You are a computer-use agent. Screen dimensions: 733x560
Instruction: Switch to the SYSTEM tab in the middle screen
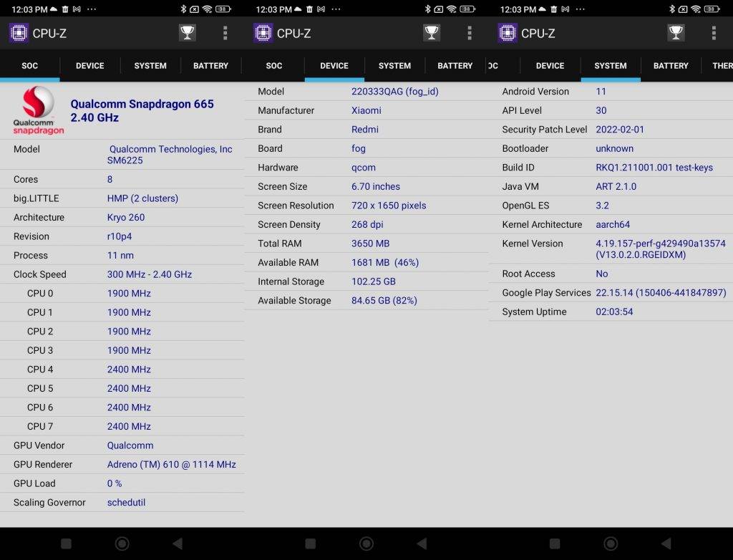point(394,66)
